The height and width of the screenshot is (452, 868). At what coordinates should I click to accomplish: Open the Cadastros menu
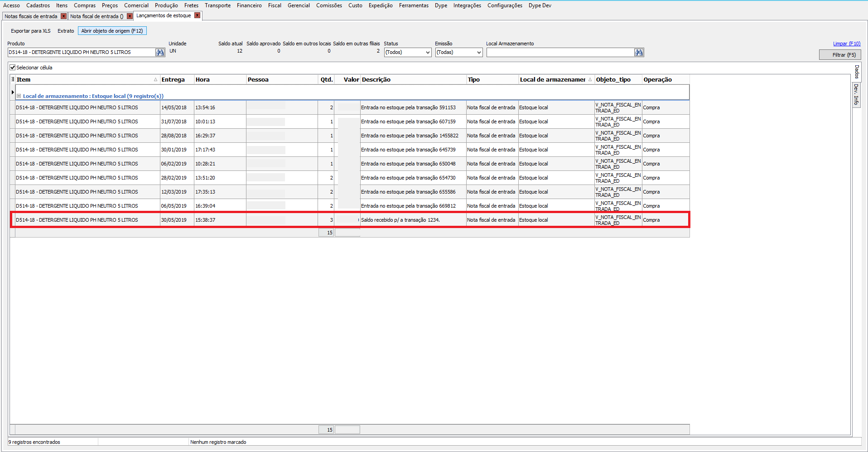point(38,5)
